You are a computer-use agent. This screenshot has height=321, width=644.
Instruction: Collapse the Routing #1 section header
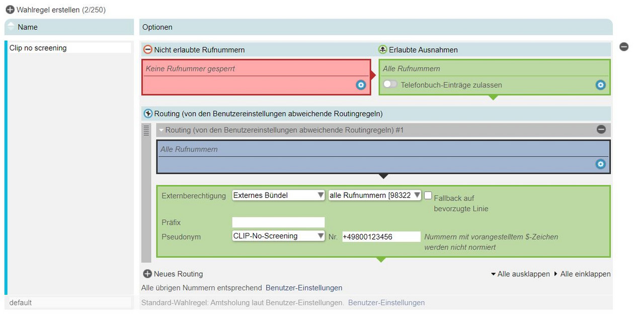pyautogui.click(x=162, y=130)
